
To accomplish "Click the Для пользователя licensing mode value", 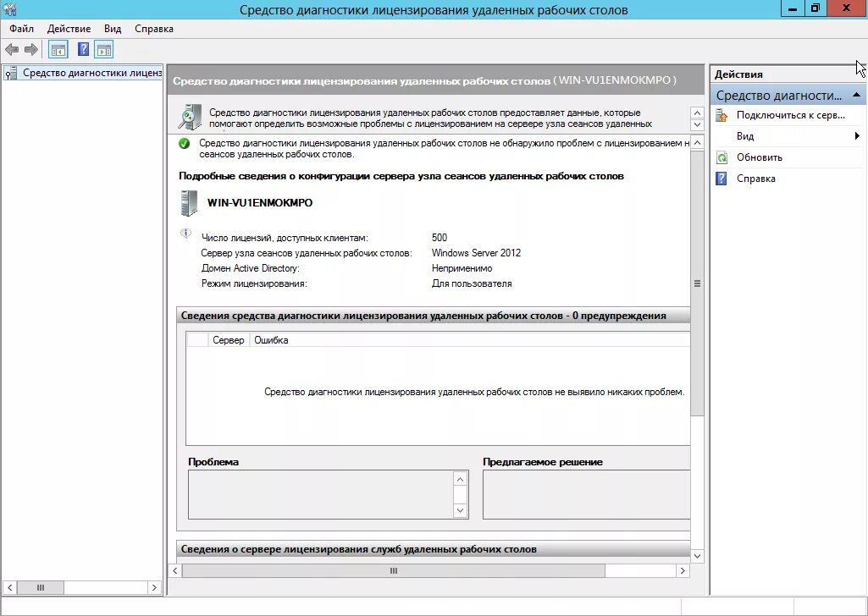I will pos(472,283).
